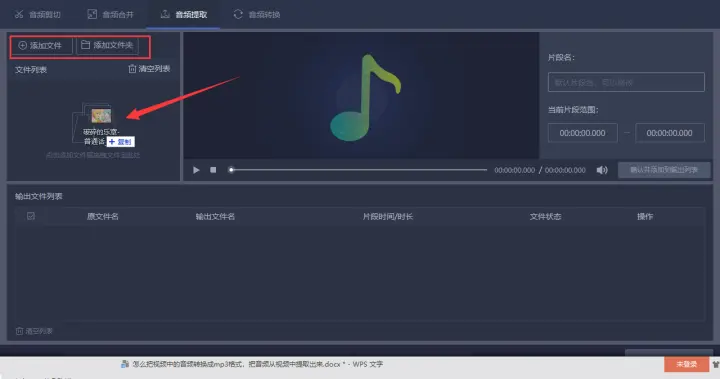Viewport: 720px width, 379px height.
Task: Click the 输出文件名 column header
Action: (x=215, y=216)
